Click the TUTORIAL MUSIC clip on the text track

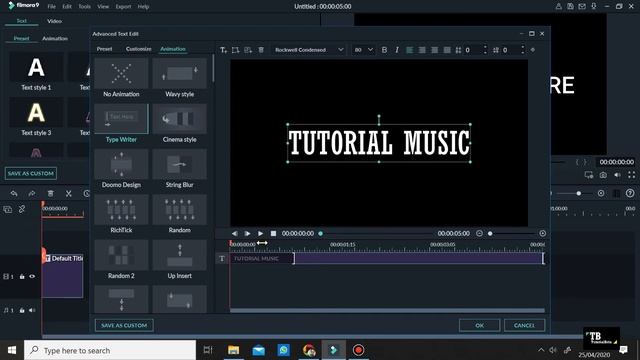click(387, 258)
